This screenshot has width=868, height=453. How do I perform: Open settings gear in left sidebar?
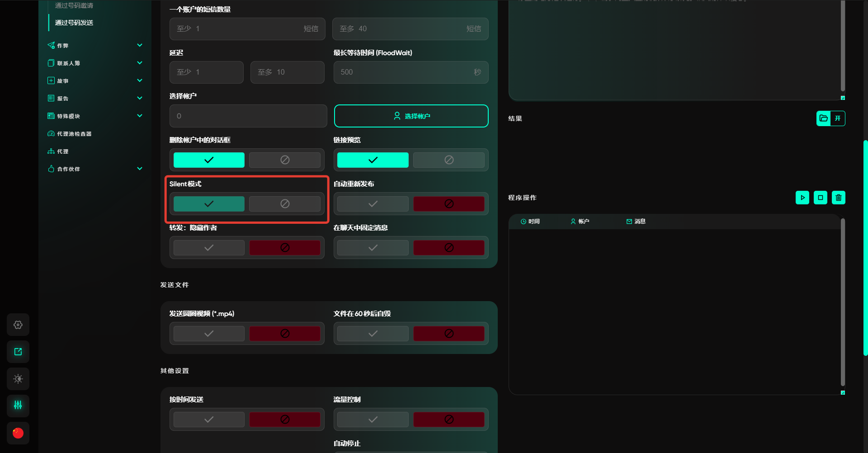pyautogui.click(x=18, y=325)
